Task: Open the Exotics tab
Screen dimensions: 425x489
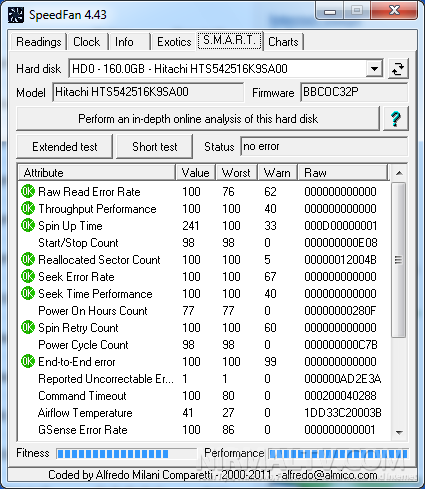Action: pos(174,42)
